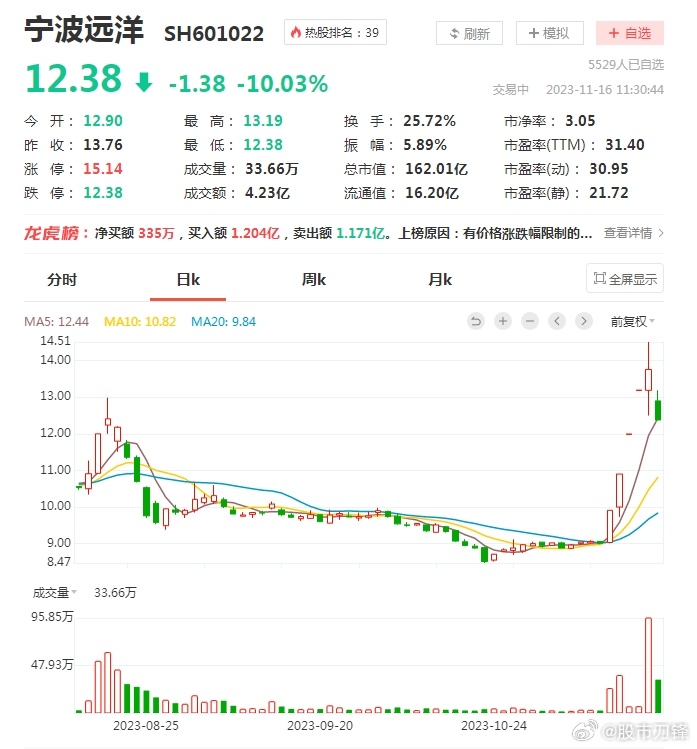Open 查看详情 link for 龙虎榜

coord(633,233)
